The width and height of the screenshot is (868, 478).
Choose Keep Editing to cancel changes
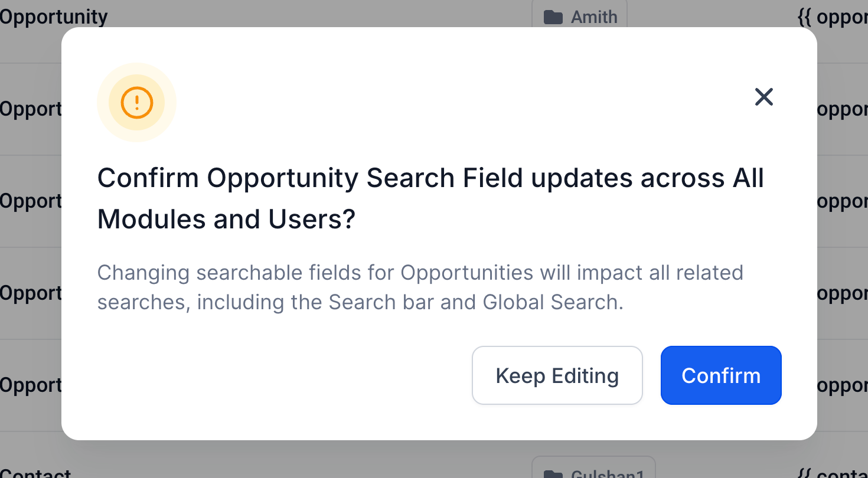coord(557,375)
